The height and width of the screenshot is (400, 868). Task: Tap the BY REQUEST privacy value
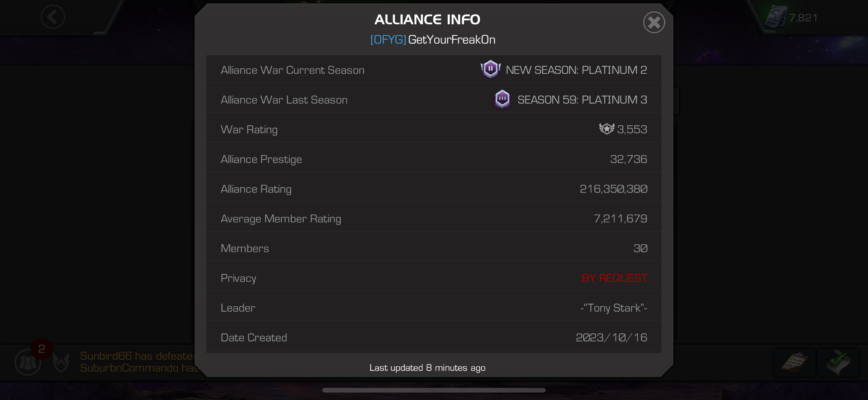tap(614, 278)
